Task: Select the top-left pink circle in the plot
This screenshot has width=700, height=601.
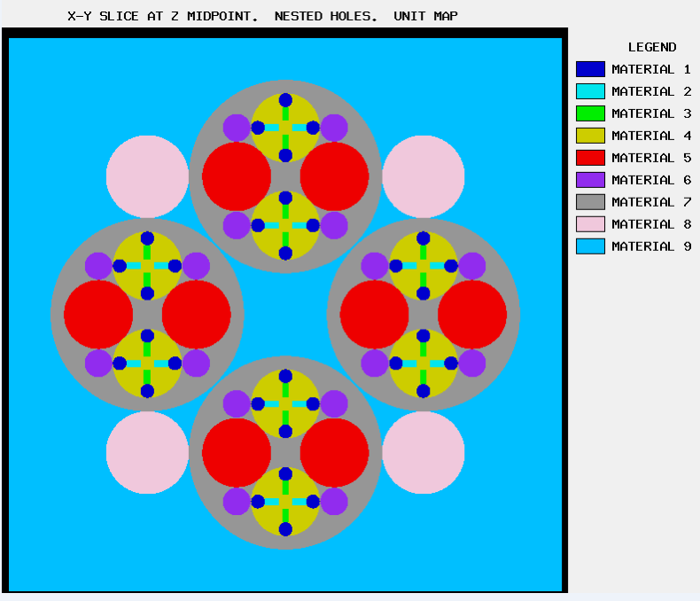Action: pyautogui.click(x=147, y=176)
